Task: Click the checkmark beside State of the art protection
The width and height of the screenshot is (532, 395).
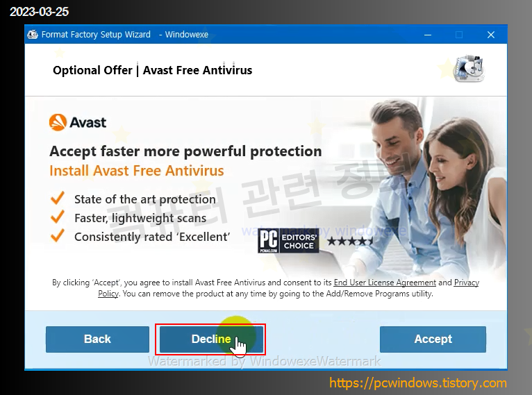Action: 58,198
